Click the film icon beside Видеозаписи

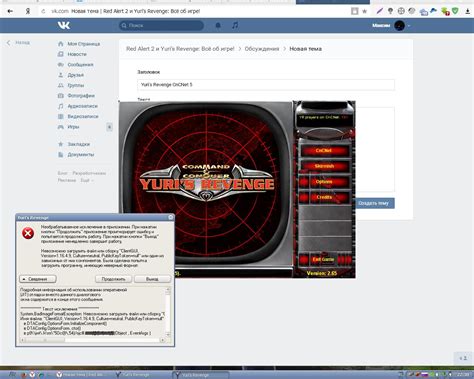tap(61, 116)
